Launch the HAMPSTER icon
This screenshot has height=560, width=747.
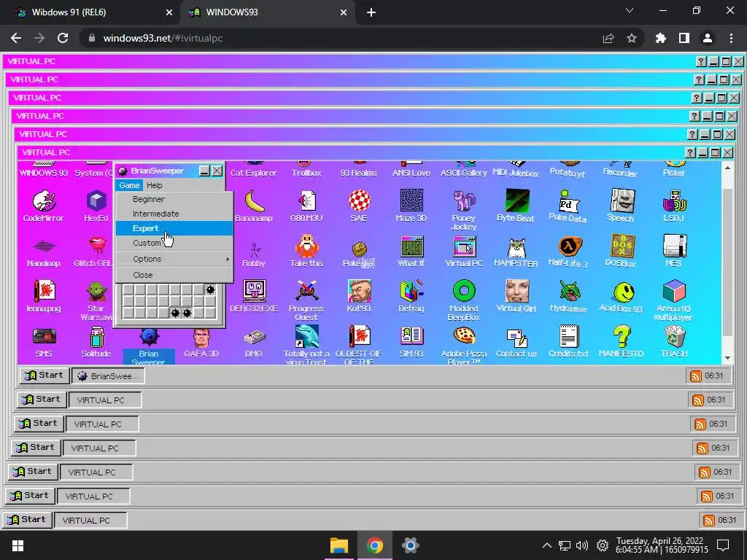point(516,251)
